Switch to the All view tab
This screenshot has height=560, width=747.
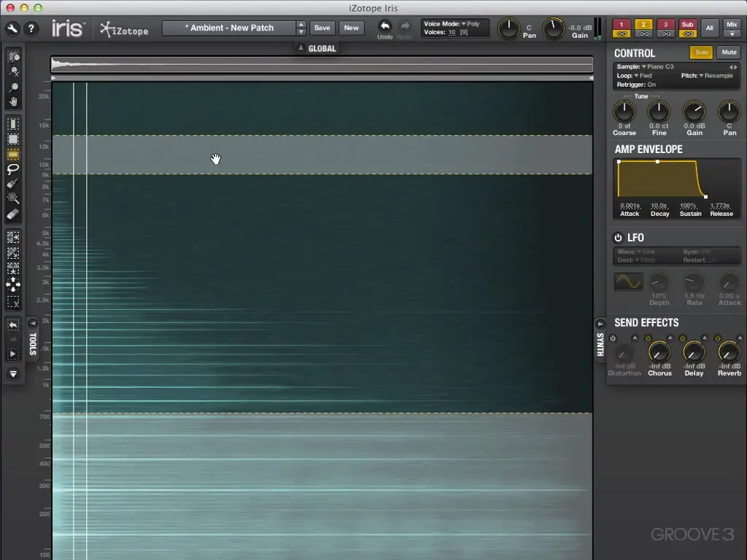pos(710,28)
